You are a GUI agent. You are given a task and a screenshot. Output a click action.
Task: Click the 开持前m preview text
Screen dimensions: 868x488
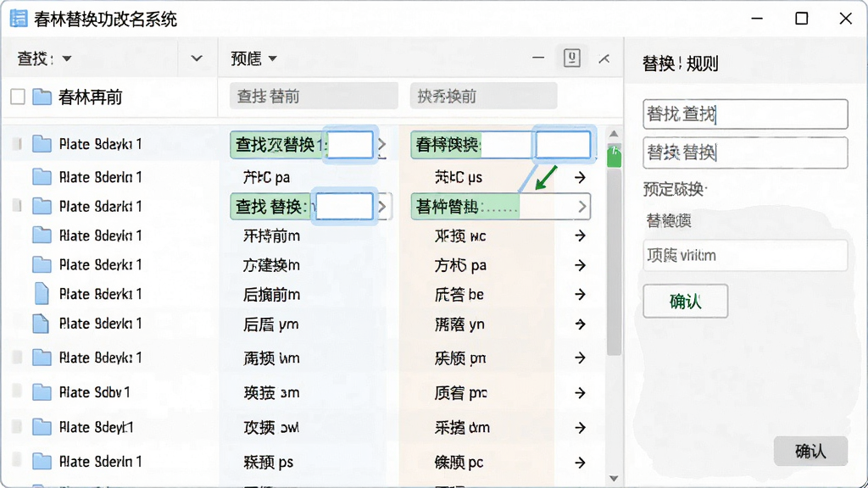tap(271, 236)
